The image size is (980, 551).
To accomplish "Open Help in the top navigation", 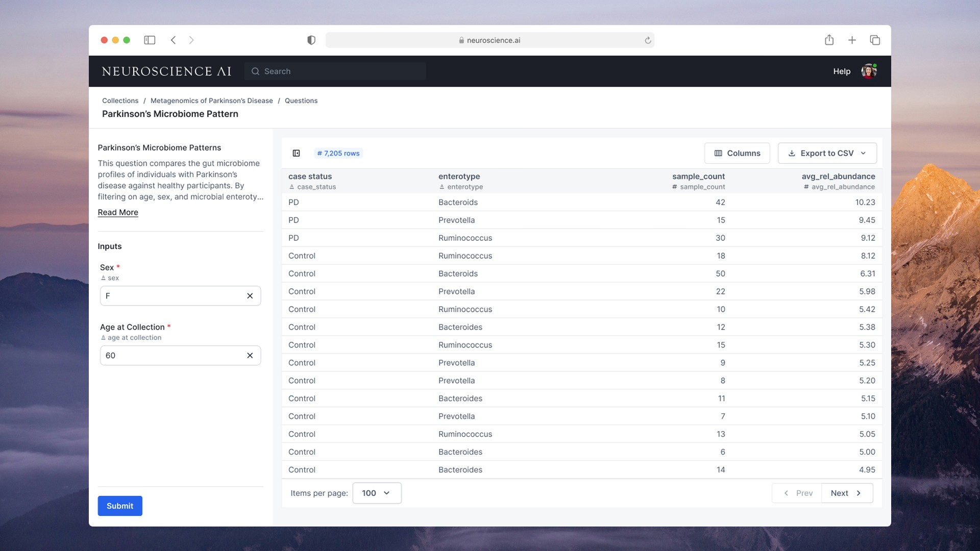I will pyautogui.click(x=842, y=71).
